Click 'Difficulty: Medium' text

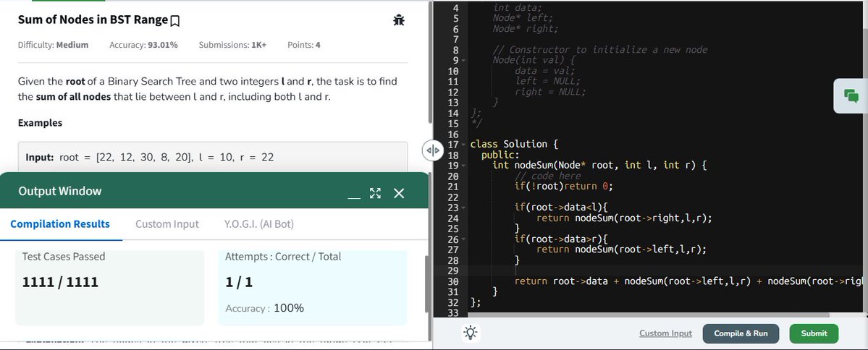tap(53, 45)
